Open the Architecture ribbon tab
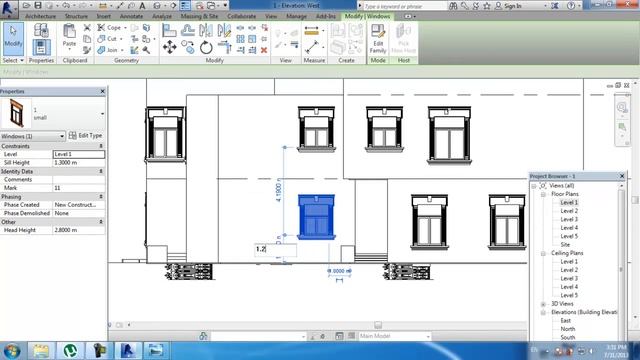 40,16
